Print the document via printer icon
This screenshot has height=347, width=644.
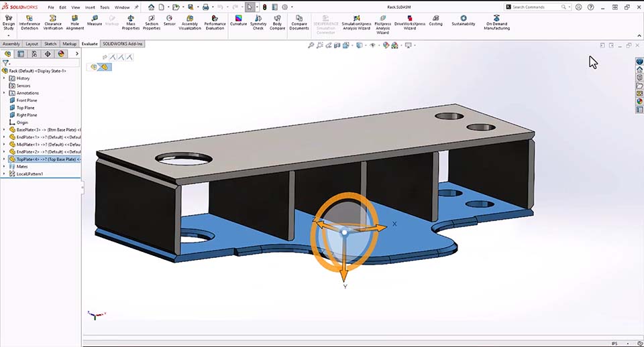coord(206,7)
